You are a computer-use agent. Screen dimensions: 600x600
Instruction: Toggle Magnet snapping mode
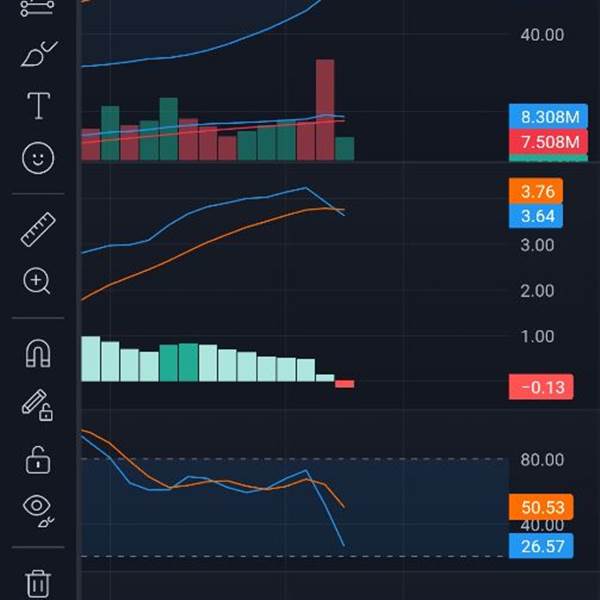[38, 353]
